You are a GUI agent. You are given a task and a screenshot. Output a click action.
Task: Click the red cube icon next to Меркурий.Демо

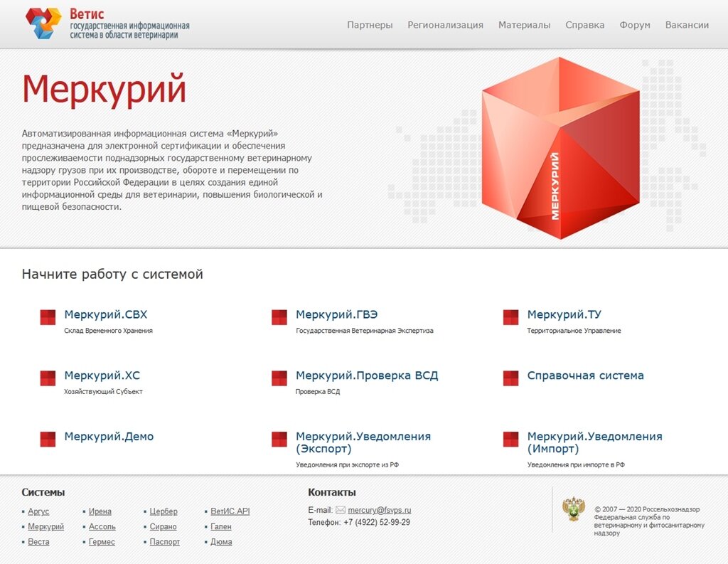(48, 439)
